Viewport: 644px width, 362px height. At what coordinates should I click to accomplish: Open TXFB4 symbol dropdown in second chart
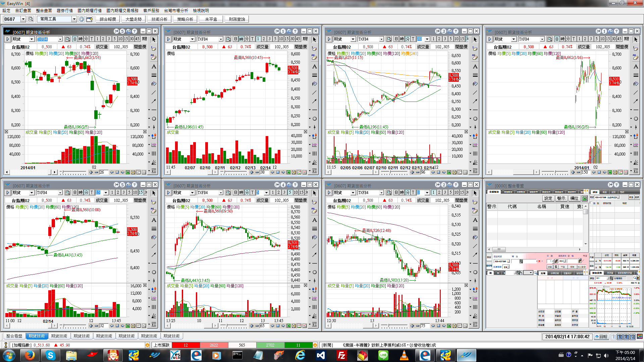coord(221,39)
